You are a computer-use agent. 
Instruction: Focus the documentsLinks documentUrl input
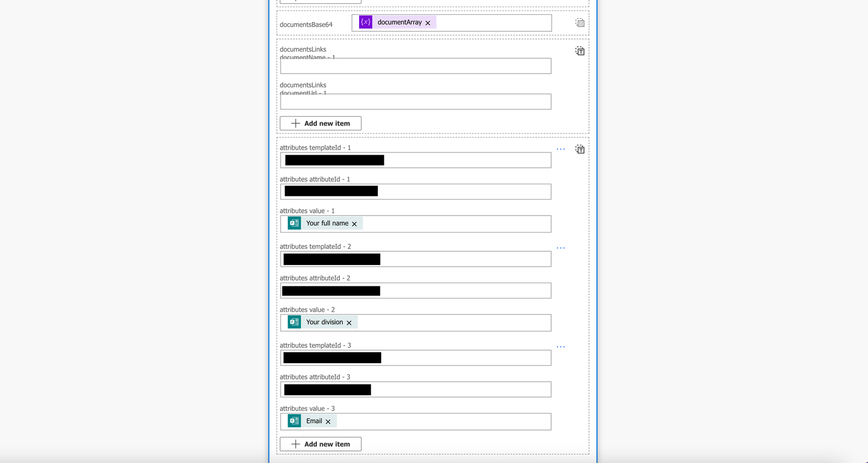click(416, 101)
